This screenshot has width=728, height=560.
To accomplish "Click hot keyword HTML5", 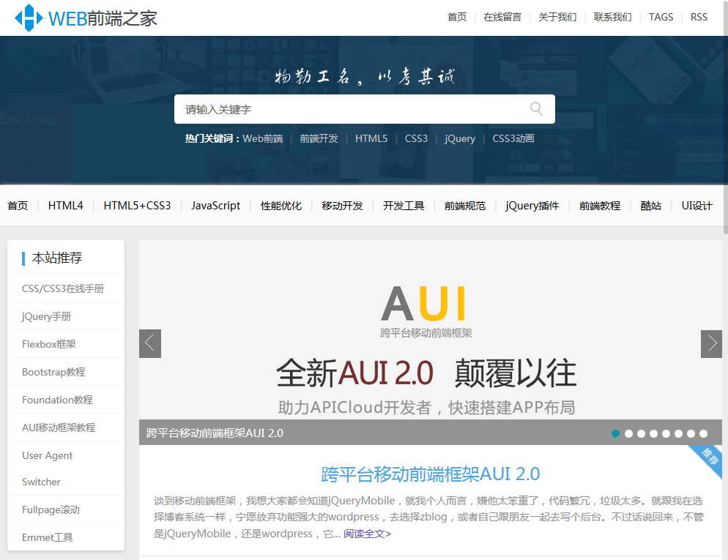I will tap(371, 138).
